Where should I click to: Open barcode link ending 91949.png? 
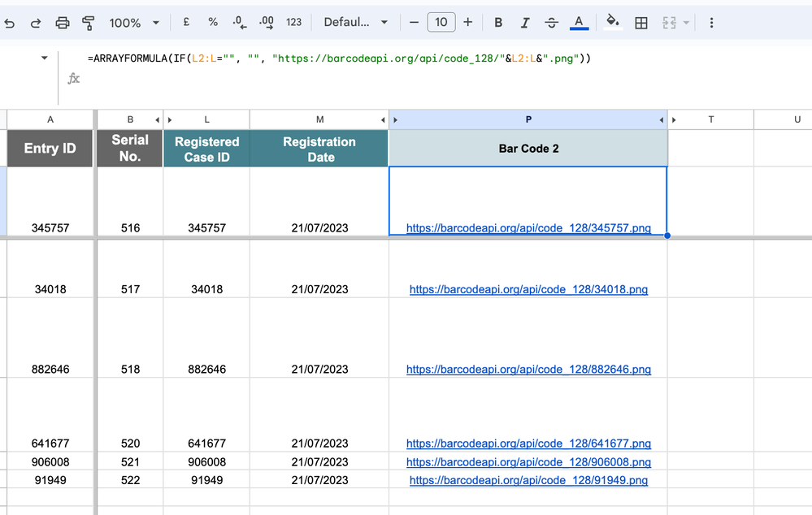(528, 480)
